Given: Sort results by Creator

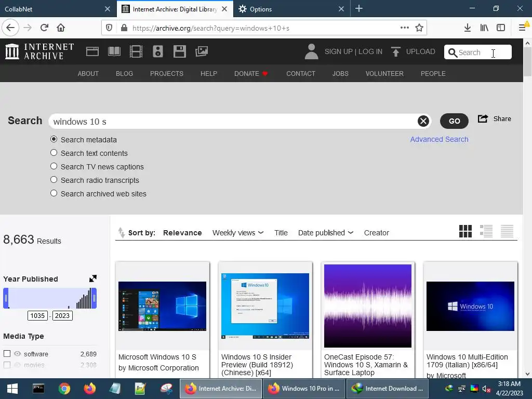Looking at the screenshot, I should (377, 233).
